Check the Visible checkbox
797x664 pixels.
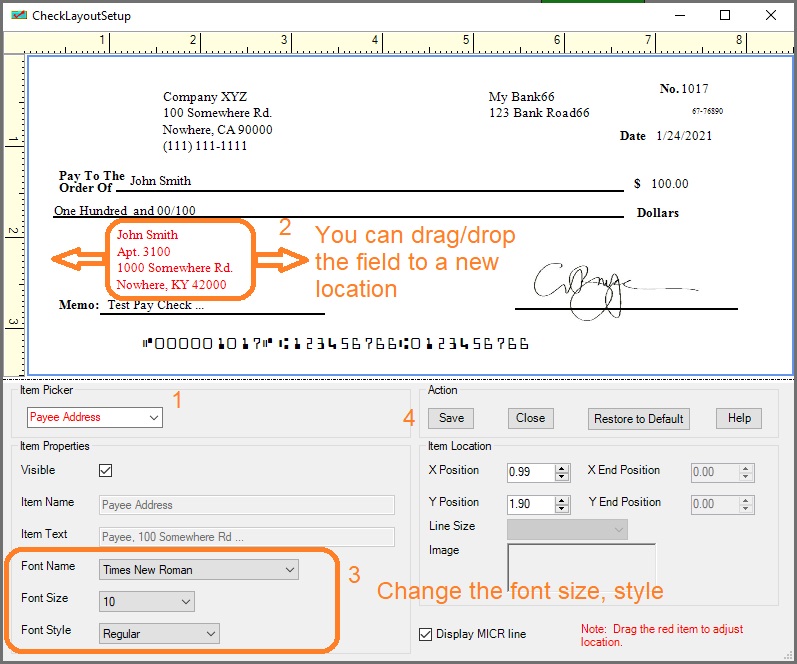coord(106,470)
